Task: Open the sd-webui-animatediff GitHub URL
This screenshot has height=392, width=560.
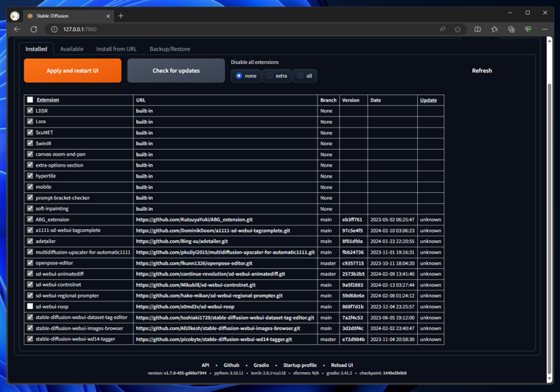Action: [x=210, y=274]
